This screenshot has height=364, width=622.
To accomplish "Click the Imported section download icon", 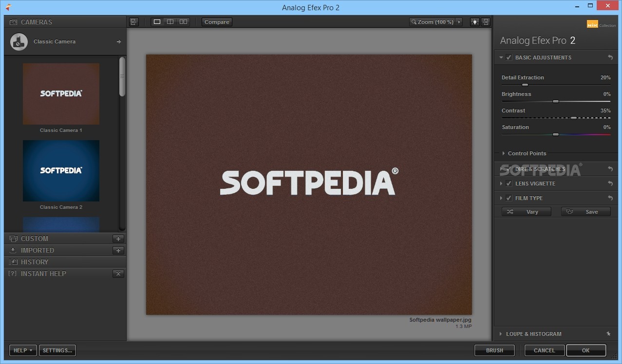I will (x=14, y=250).
